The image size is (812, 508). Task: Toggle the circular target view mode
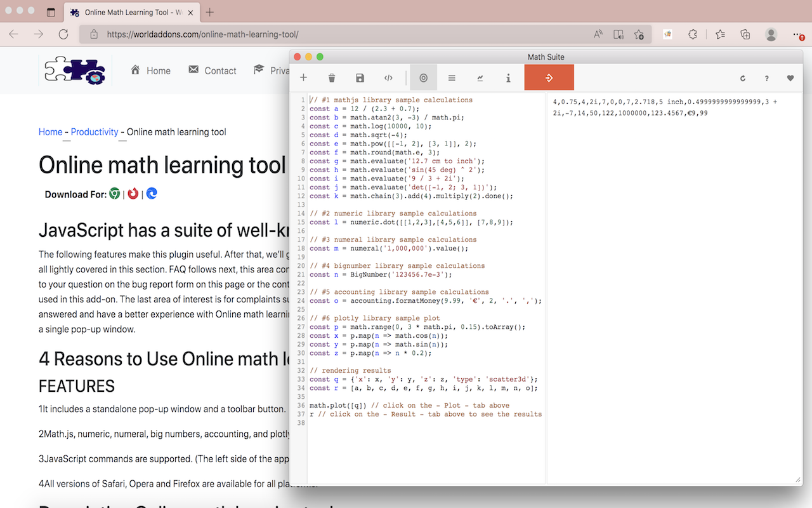(423, 77)
